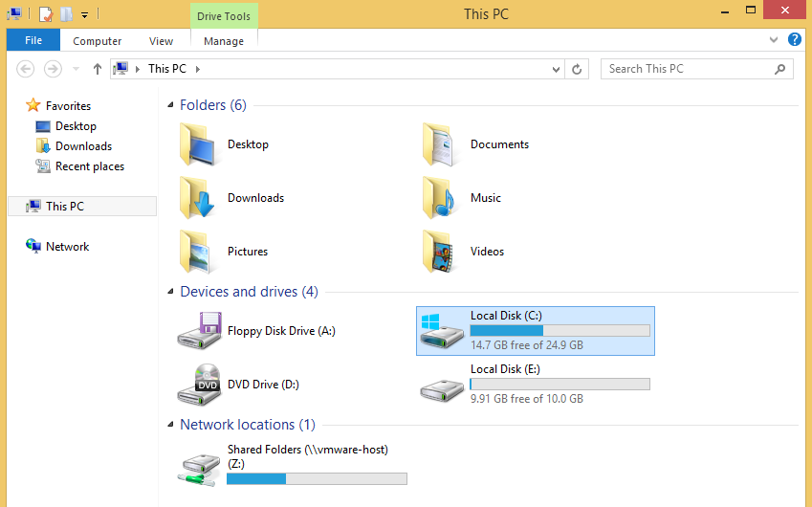Image resolution: width=812 pixels, height=507 pixels.
Task: Click the Folders (6) group header
Action: click(x=213, y=105)
